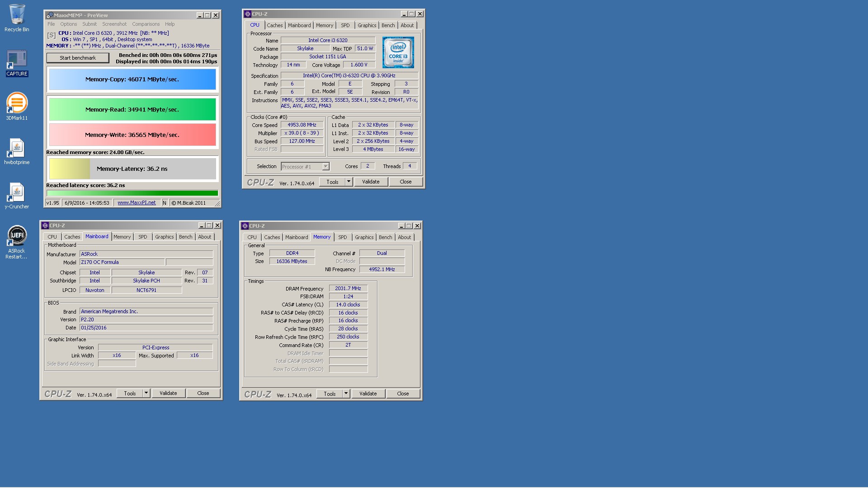Click the NB Frequency 4952.1 MHz value
Viewport: 868px width, 488px height.
pyautogui.click(x=382, y=269)
